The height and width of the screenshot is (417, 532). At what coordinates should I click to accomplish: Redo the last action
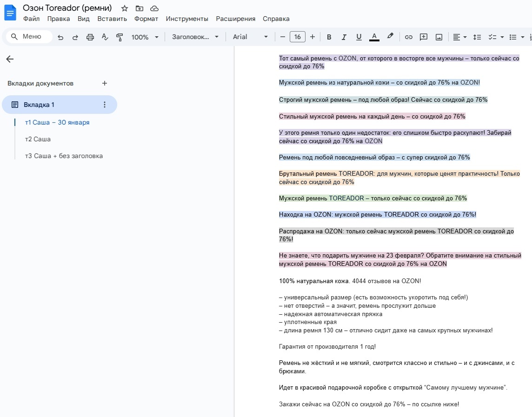[x=75, y=37]
